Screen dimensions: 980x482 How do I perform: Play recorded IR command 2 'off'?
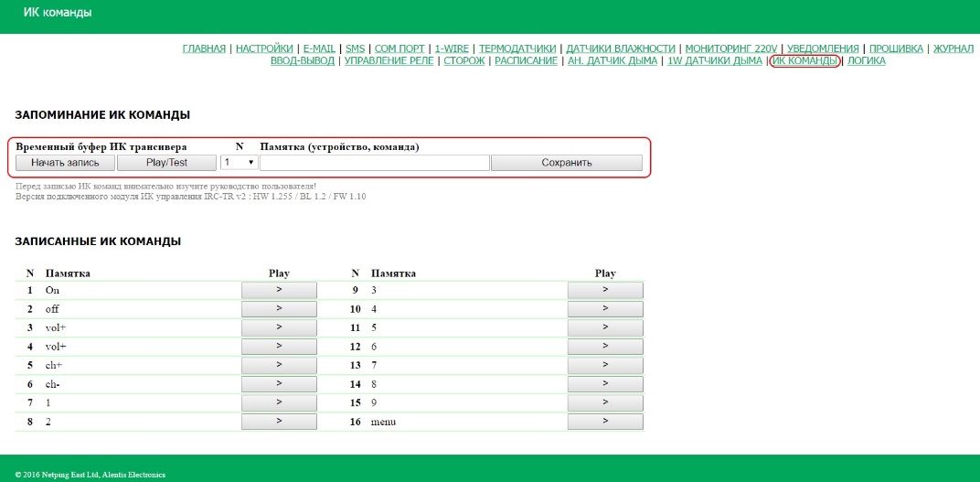[279, 309]
